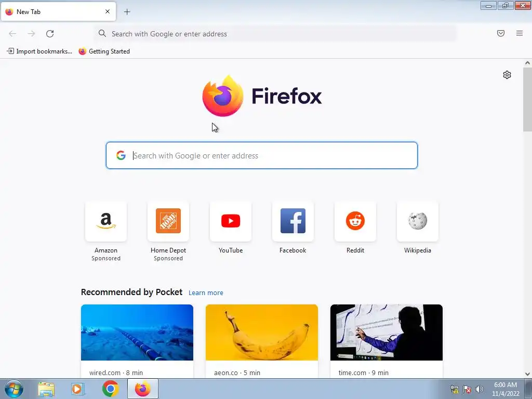The height and width of the screenshot is (399, 532).
Task: Open Google Chrome from taskbar
Action: coord(110,389)
